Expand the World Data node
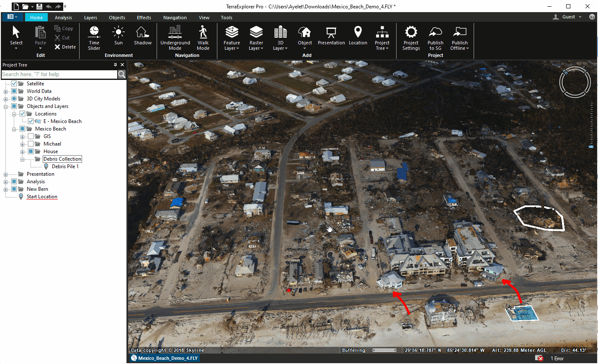 point(5,92)
